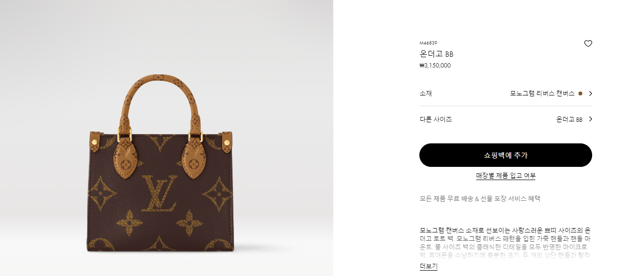Screen dimensions: 644x276
Task: Open the 모노그램 리버스 캔버스 material option
Action: [542, 93]
